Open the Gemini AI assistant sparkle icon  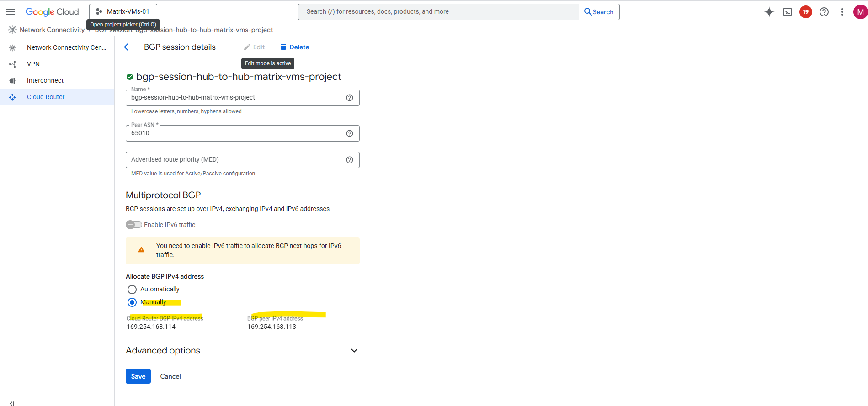click(769, 12)
